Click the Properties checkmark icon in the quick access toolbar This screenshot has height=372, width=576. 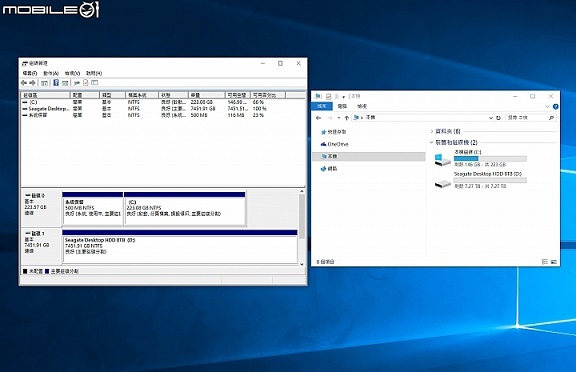328,97
